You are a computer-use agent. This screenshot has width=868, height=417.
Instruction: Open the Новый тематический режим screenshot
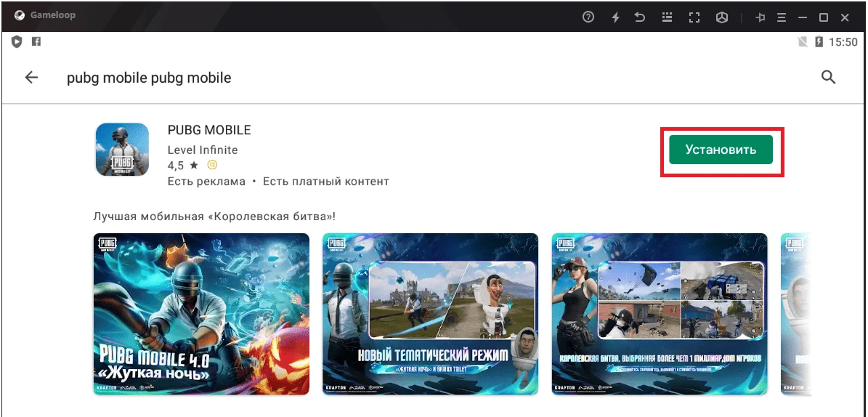coord(430,314)
